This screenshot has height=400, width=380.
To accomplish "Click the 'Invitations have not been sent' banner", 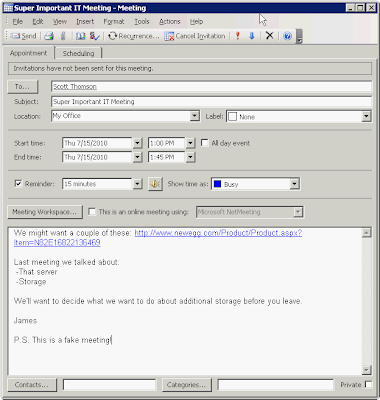I will [x=190, y=68].
